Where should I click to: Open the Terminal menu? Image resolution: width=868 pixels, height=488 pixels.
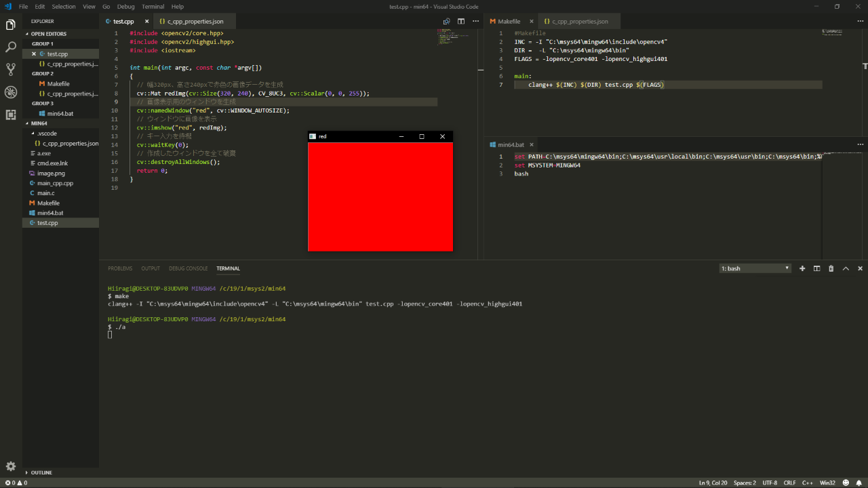[153, 6]
